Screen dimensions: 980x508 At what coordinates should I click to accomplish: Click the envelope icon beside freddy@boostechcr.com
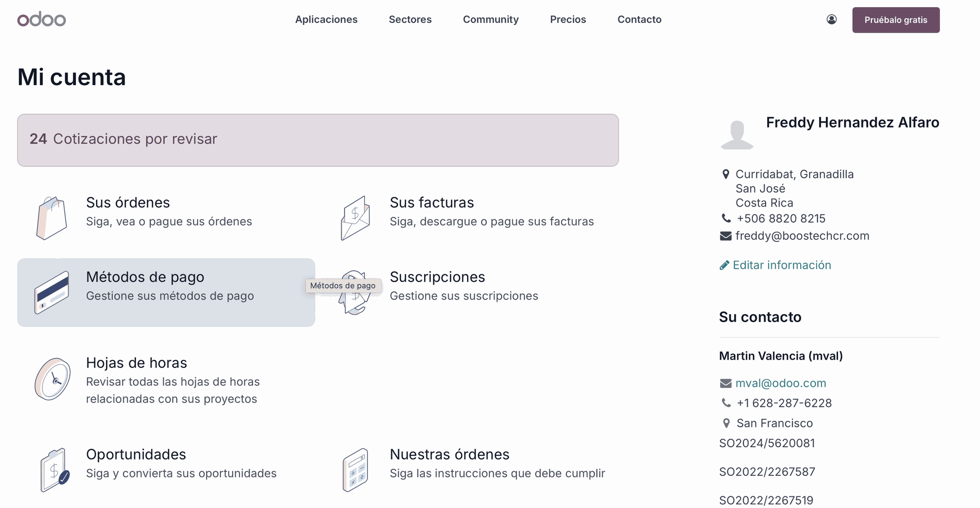point(725,236)
